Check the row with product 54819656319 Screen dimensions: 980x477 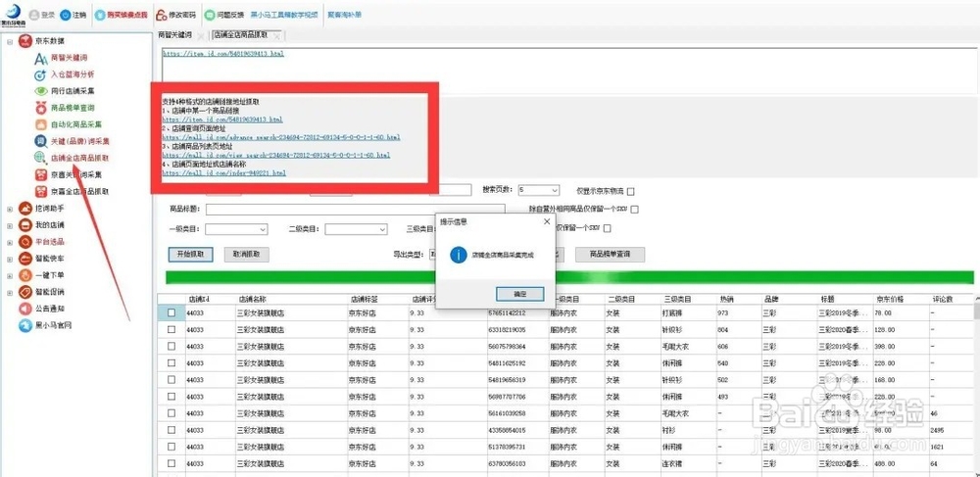(x=171, y=380)
